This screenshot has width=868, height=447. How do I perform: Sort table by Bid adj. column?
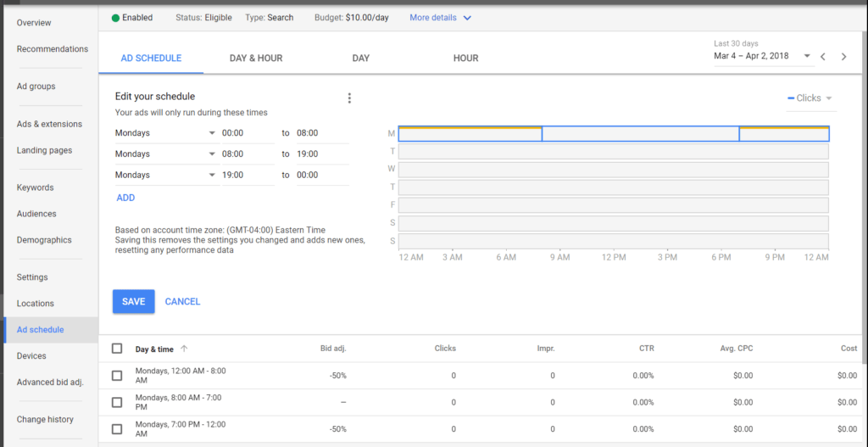point(333,349)
